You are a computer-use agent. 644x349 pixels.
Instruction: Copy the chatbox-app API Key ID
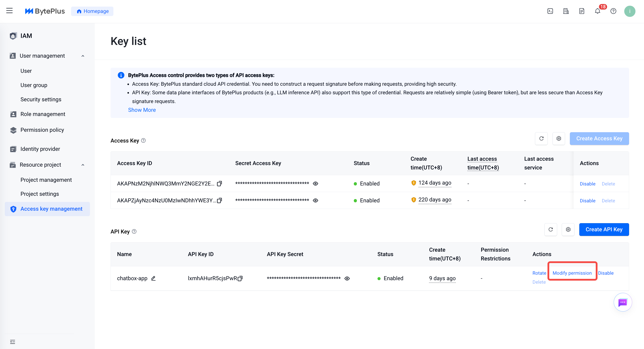(240, 278)
